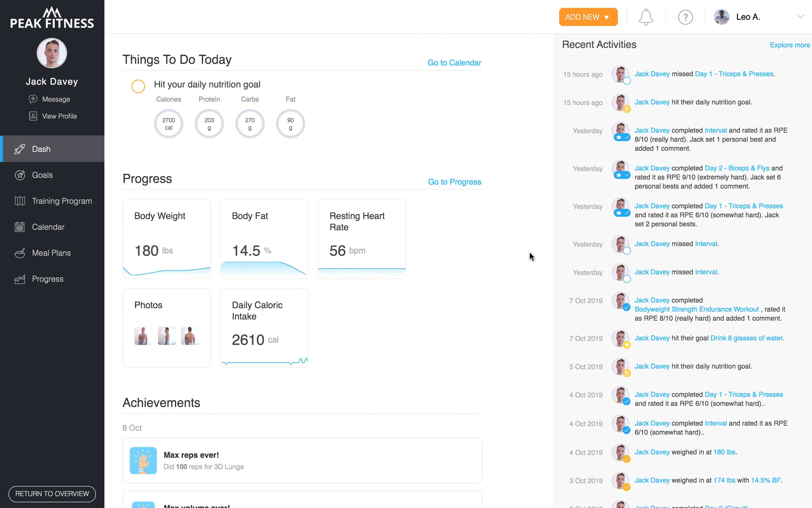Screen dimensions: 812x508
Task: Click the Message chat icon in sidebar
Action: click(33, 99)
